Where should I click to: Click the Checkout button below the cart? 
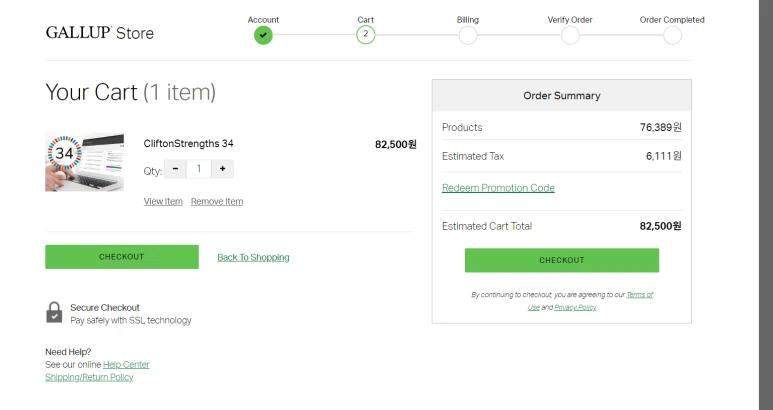click(x=122, y=257)
